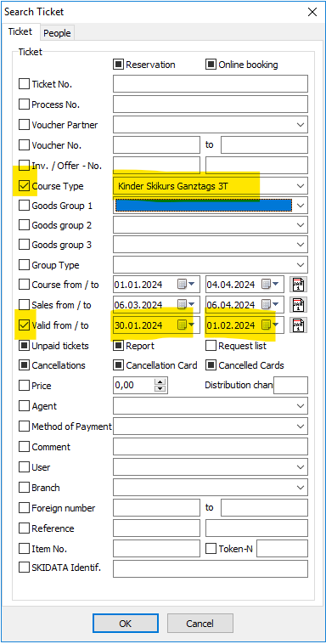Expand the Method of Payment dropdown
Viewport: 326px width, 644px height.
coord(301,427)
